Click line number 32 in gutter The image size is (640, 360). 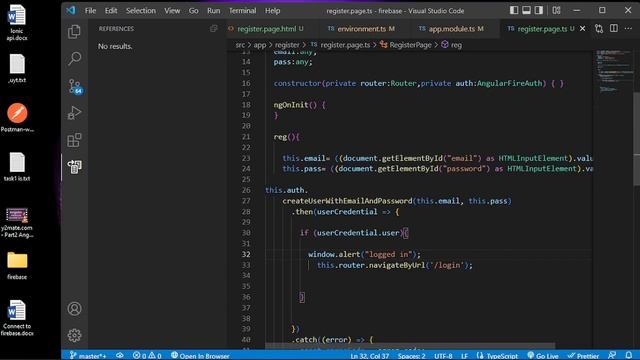pyautogui.click(x=246, y=254)
